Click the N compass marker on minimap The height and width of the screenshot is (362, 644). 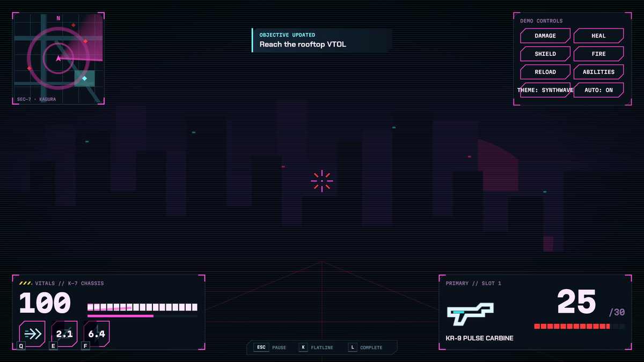(x=58, y=18)
